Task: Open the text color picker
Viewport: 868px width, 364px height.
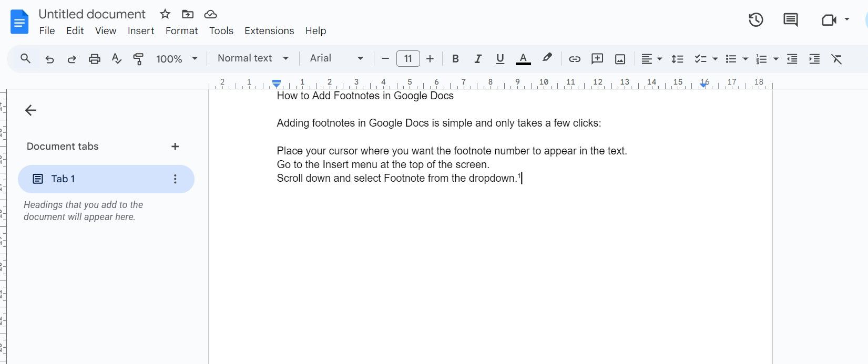Action: [523, 59]
